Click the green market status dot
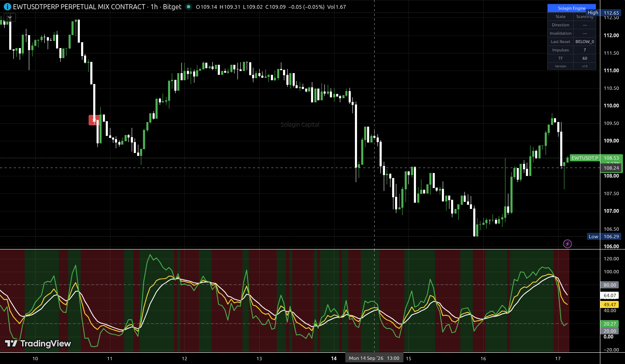625x364 pixels. point(189,7)
